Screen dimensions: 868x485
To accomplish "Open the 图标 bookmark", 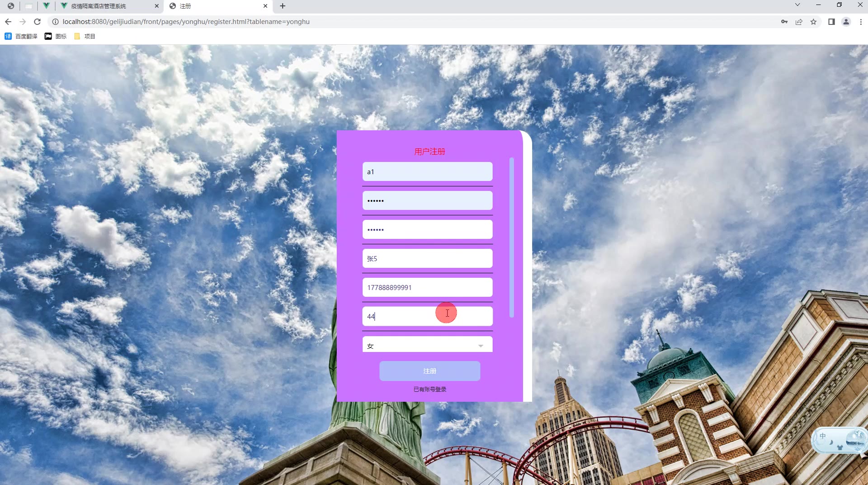I will (56, 36).
